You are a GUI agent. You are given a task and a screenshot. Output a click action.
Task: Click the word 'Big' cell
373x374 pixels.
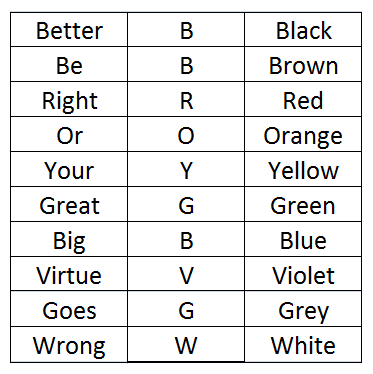[x=69, y=239]
